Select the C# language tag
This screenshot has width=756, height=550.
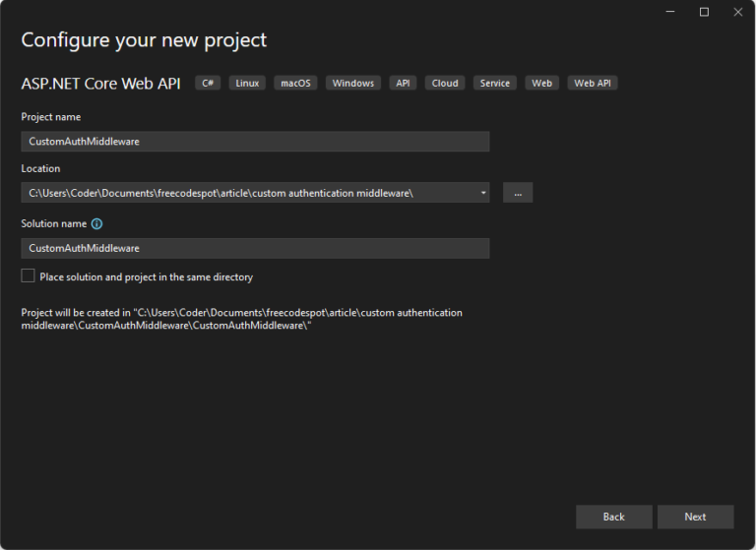[x=208, y=84]
